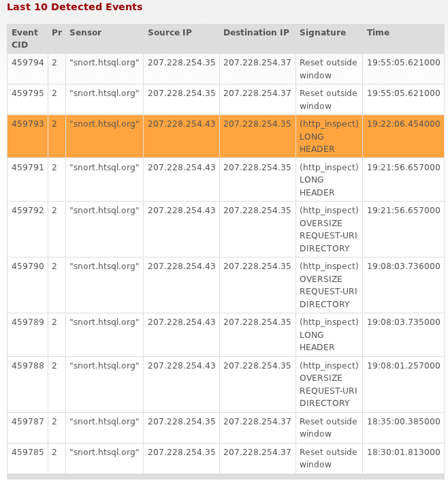
Task: Click the Destination IP column header
Action: click(x=256, y=32)
